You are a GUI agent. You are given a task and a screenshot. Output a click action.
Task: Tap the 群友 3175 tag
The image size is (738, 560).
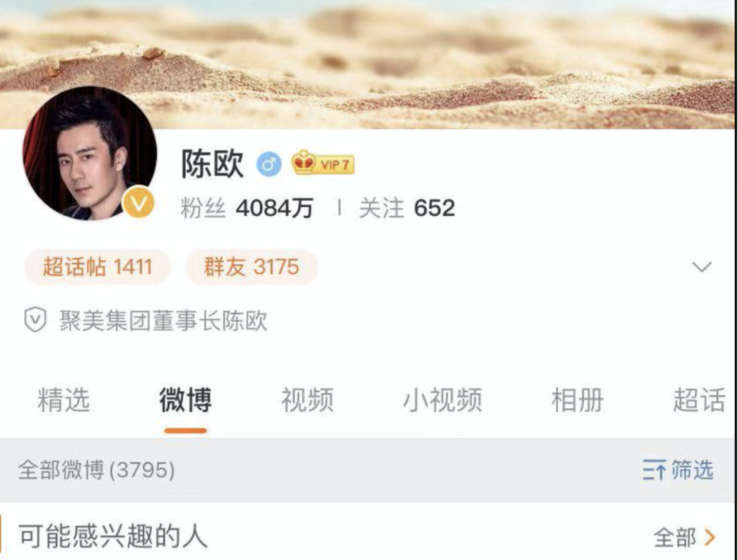tap(251, 267)
